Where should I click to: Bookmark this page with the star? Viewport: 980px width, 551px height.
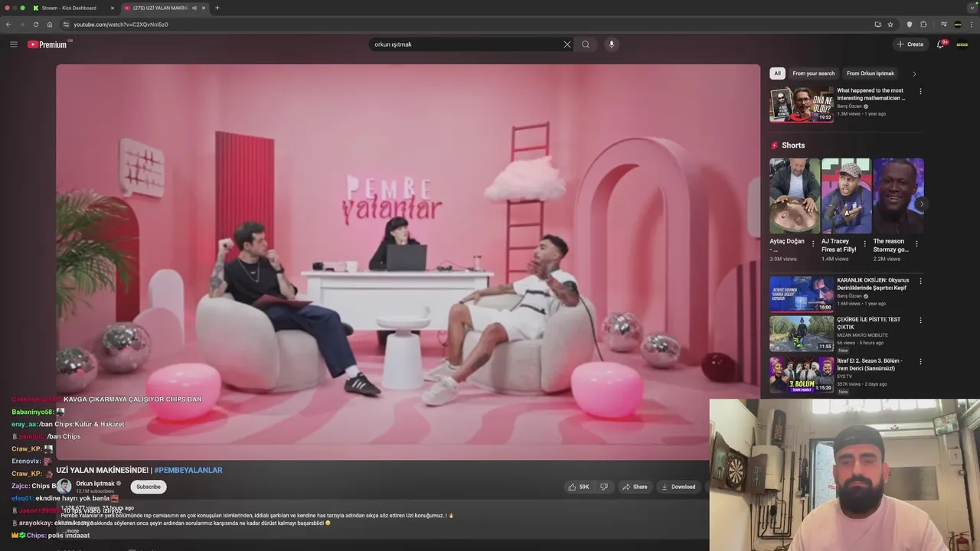pos(890,24)
